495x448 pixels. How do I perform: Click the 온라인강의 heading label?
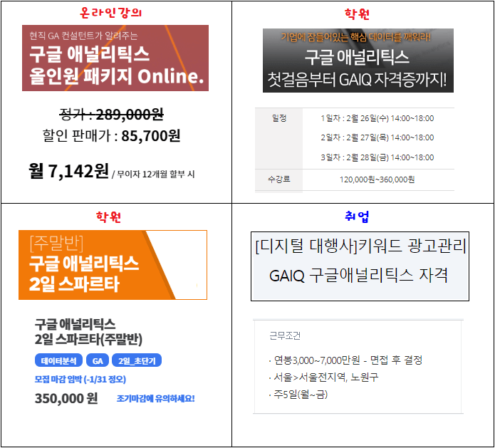110,13
